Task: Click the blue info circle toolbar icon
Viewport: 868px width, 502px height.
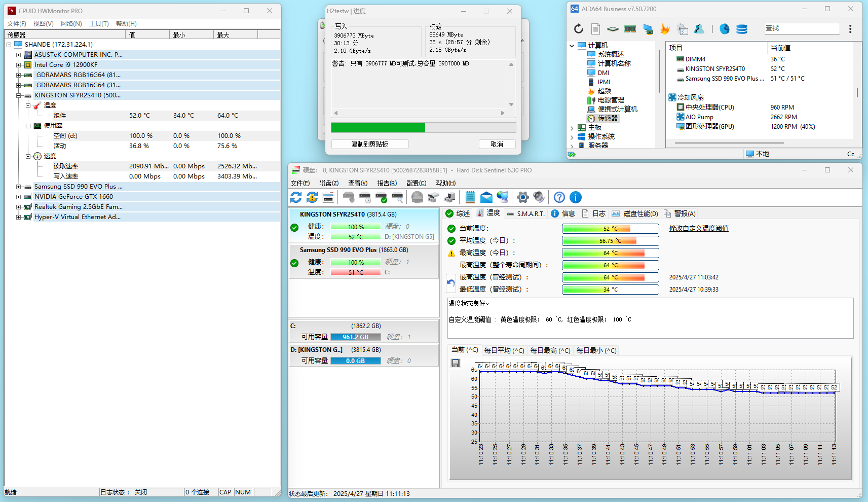Action: point(575,197)
